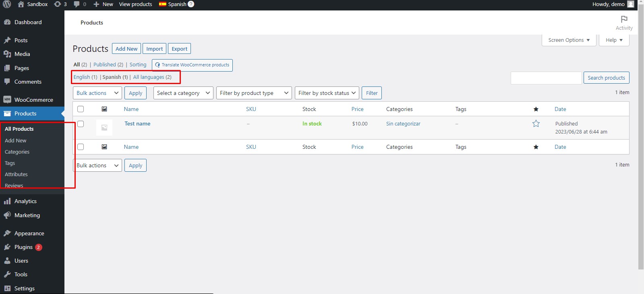This screenshot has width=644, height=294.
Task: Open the Activity flag panel
Action: coord(624,23)
